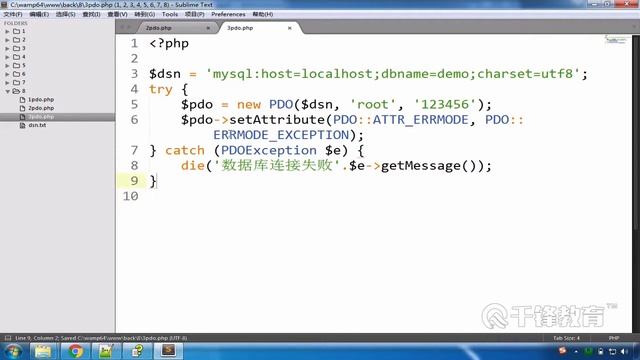The width and height of the screenshot is (640, 360).
Task: Expand folder 6 in sidebar
Action: click(x=7, y=74)
